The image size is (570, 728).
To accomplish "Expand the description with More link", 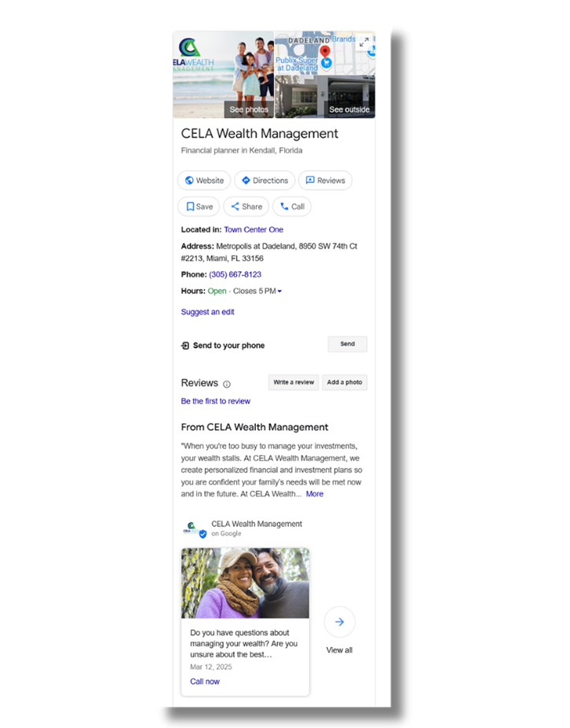I will 314,494.
